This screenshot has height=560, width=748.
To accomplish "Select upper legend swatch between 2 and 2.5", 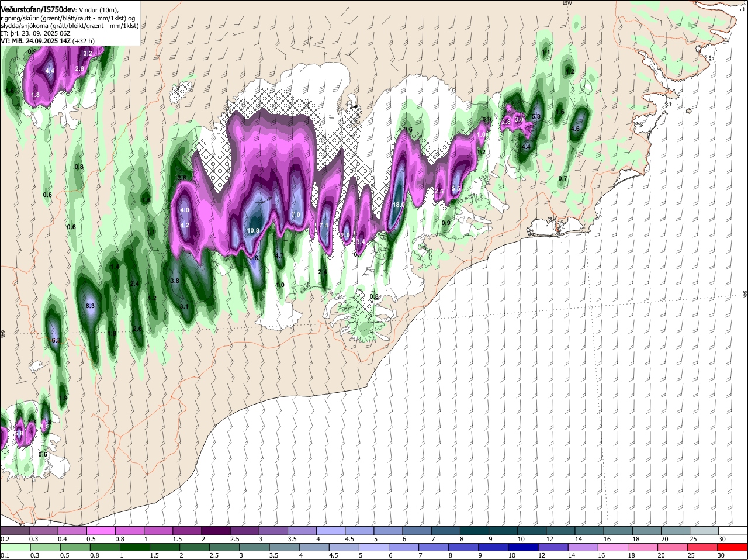I will (x=216, y=530).
